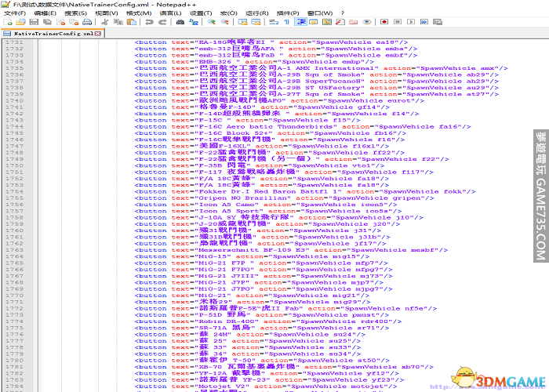The width and height of the screenshot is (549, 392).
Task: Play back the recorded macro
Action: (x=411, y=22)
